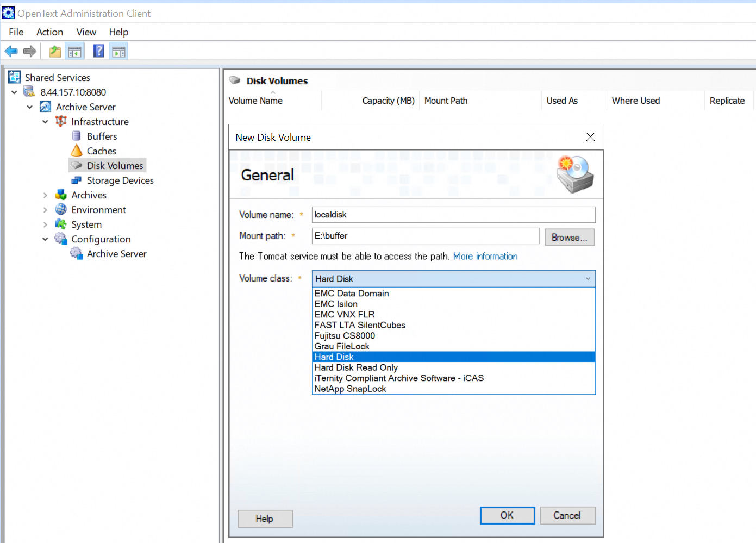
Task: Click the Caches triangle icon
Action: (77, 151)
